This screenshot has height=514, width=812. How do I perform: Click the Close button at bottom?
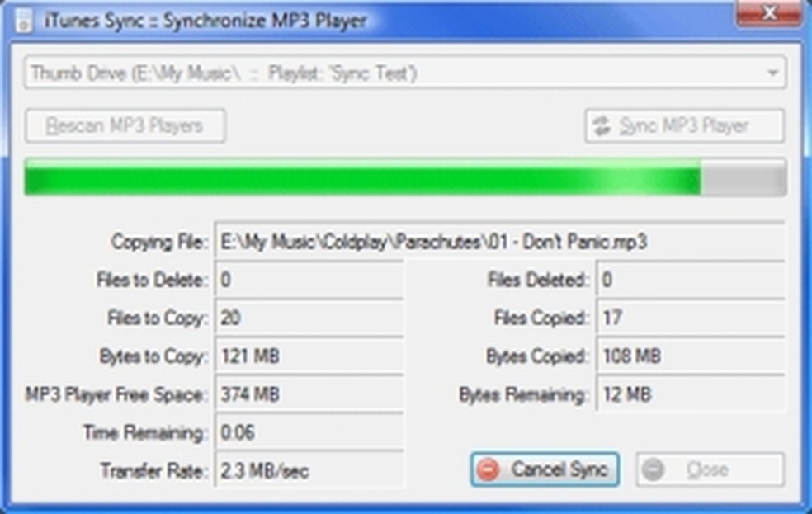tap(710, 469)
